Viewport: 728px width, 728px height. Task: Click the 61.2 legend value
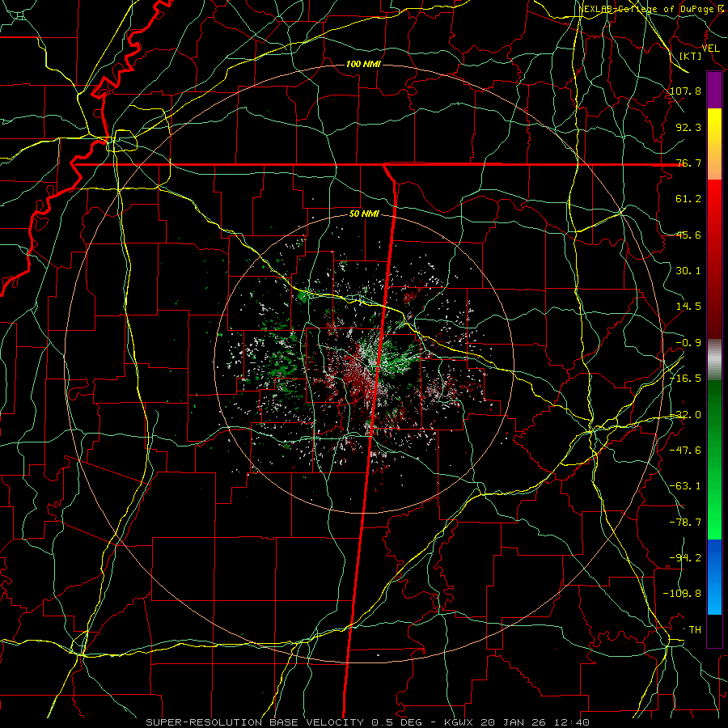pos(688,199)
